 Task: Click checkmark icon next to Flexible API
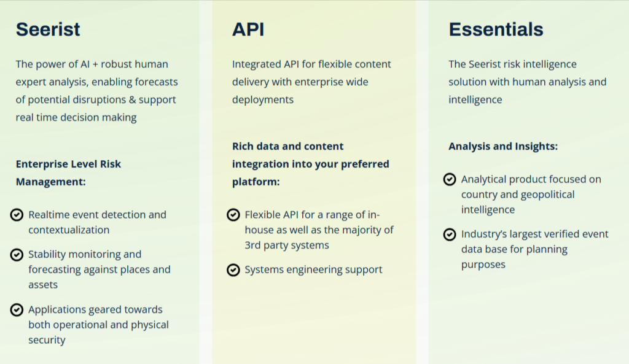(233, 215)
